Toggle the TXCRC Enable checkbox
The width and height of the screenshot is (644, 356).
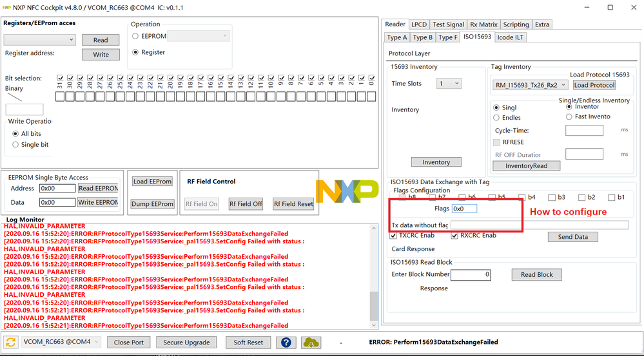(x=393, y=236)
